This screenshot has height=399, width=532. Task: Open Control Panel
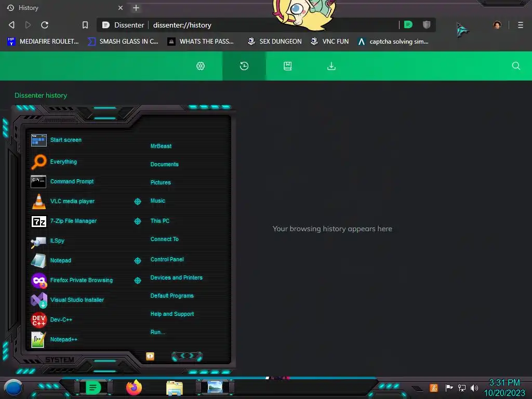(167, 260)
